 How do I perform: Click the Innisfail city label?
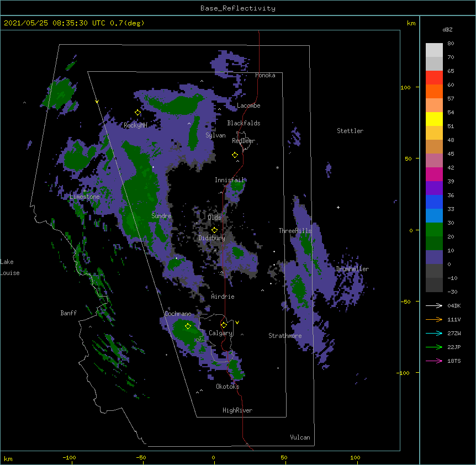[x=230, y=180]
